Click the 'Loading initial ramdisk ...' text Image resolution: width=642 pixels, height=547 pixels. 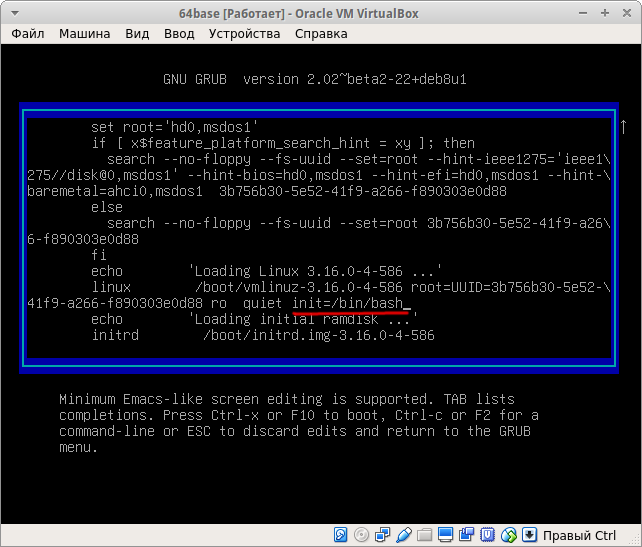(303, 319)
